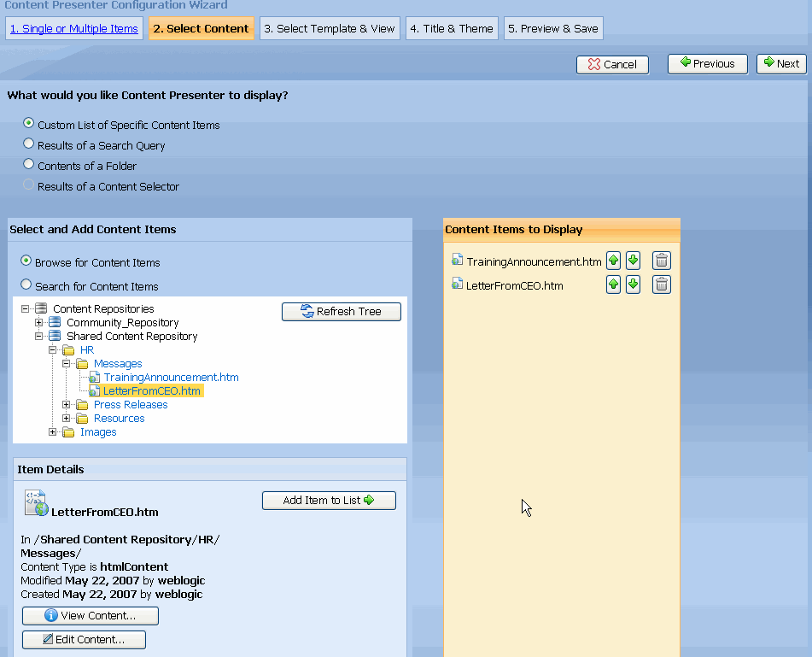Screen dimensions: 812x657
Task: Collapse the HR folder
Action: [x=52, y=349]
